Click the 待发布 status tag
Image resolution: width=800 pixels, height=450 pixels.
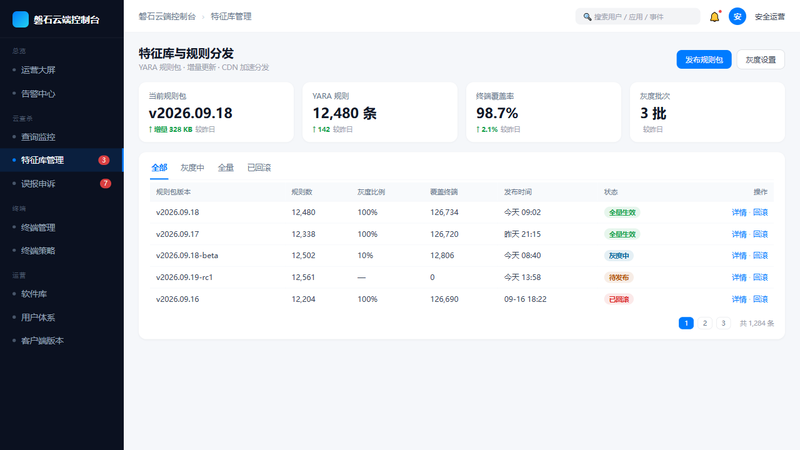click(619, 278)
